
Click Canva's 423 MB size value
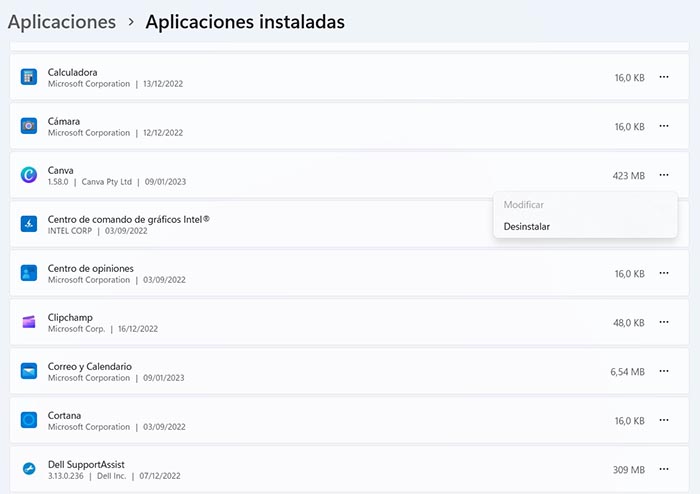[629, 176]
